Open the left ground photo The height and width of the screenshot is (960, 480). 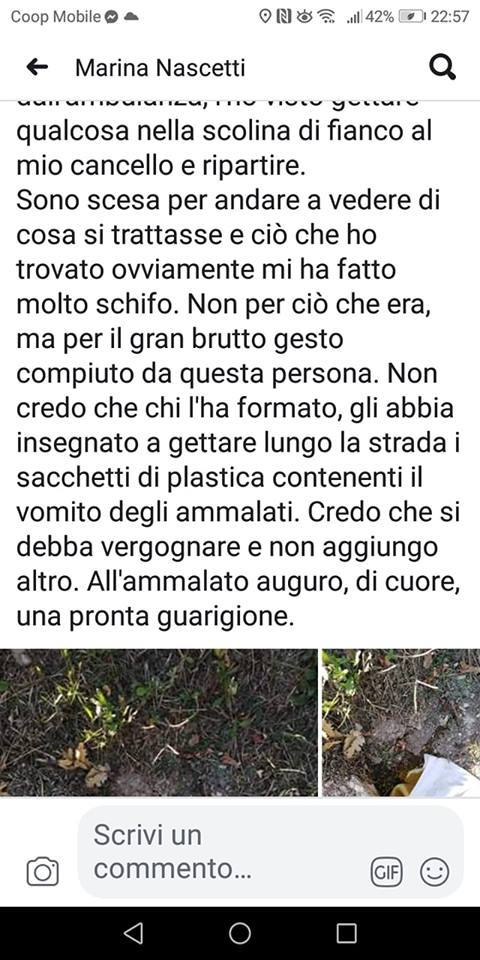(159, 722)
